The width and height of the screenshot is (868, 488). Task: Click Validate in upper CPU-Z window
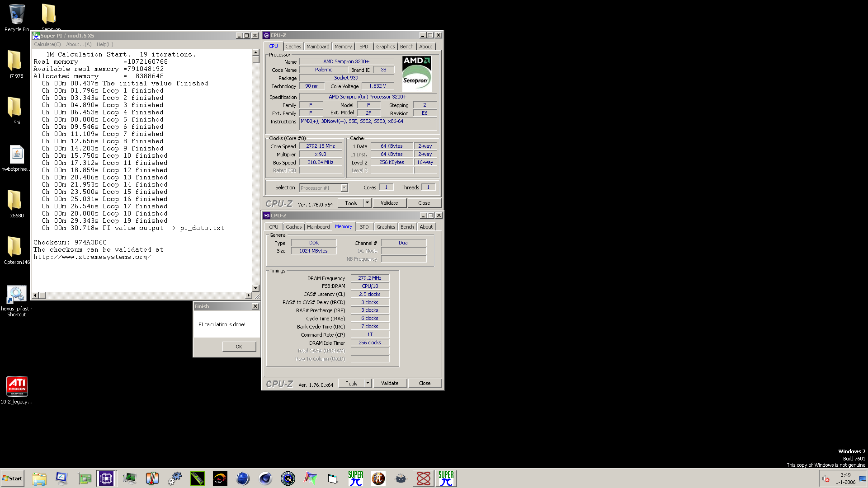pos(389,203)
